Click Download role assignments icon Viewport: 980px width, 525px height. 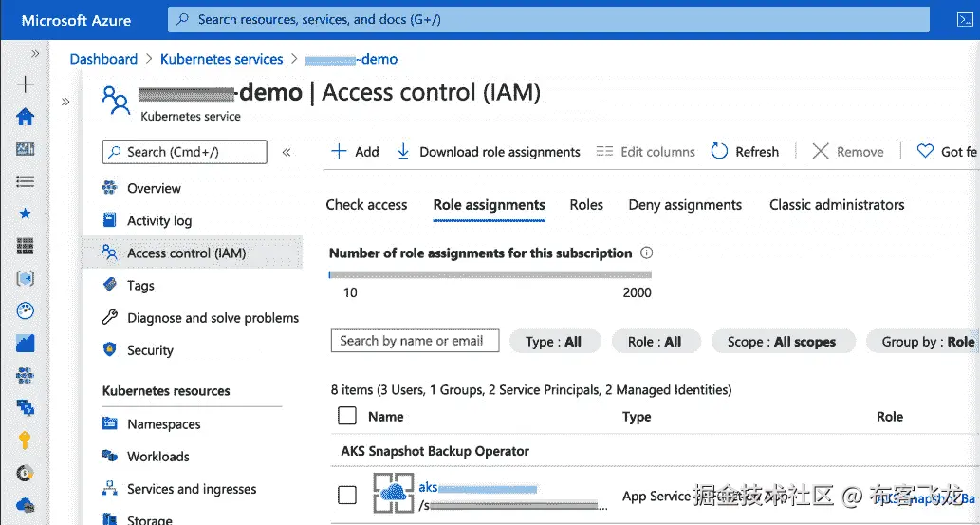[403, 152]
